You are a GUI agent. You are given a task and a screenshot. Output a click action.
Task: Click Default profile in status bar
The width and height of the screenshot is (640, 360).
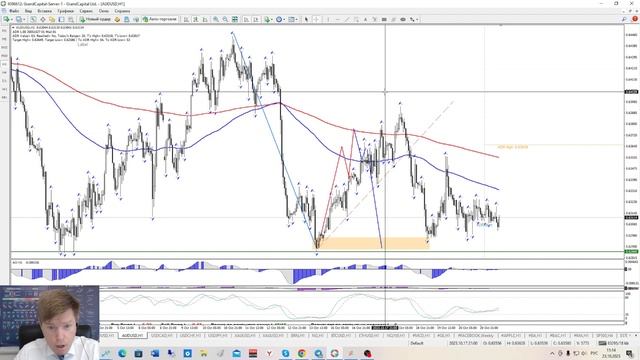[x=417, y=344]
